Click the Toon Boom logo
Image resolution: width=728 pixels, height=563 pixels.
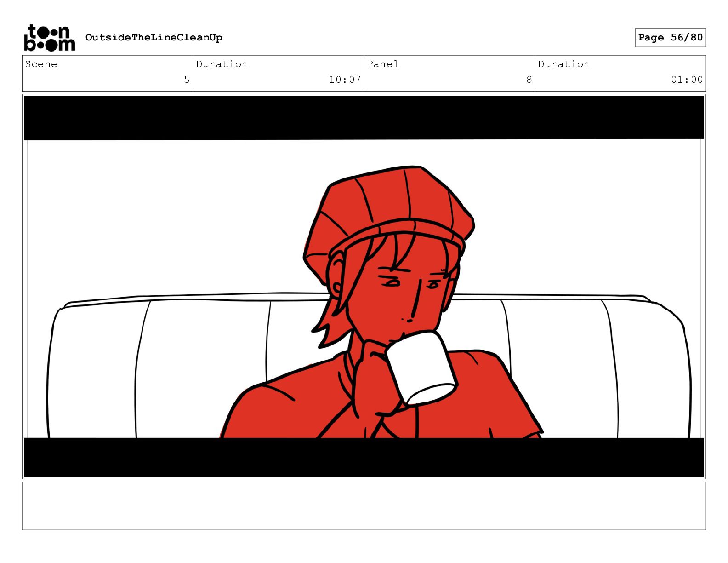tap(49, 38)
